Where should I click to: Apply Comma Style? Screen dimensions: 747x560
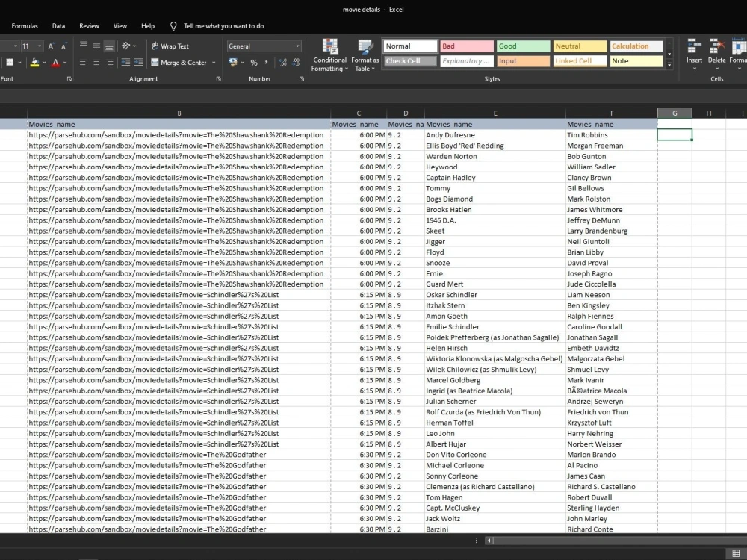(267, 63)
